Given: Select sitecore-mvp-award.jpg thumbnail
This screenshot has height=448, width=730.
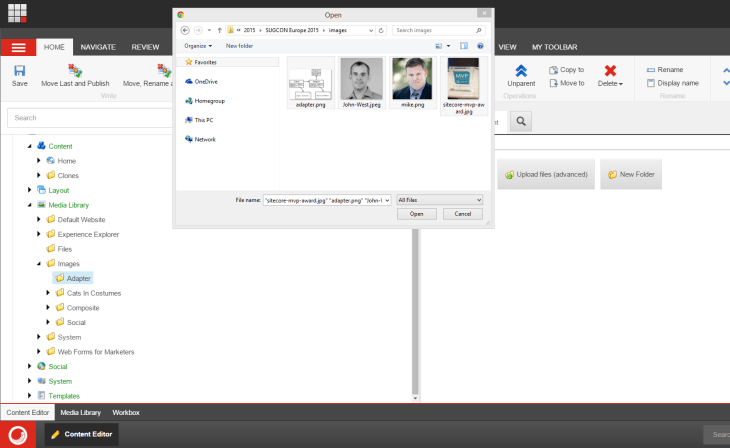Looking at the screenshot, I should click(x=463, y=86).
